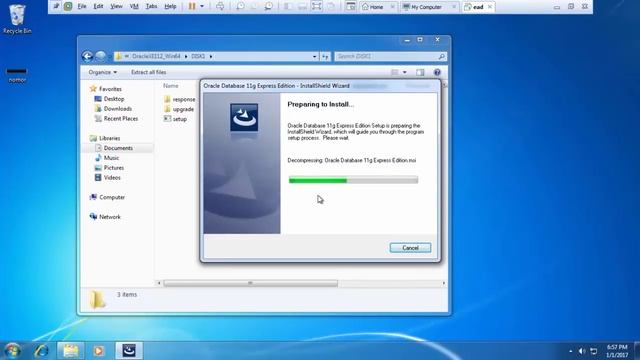Screen dimensions: 640x360
Task: Click the VMware send Ctrl+Alt+Del printer-like icon
Action: 220,7
